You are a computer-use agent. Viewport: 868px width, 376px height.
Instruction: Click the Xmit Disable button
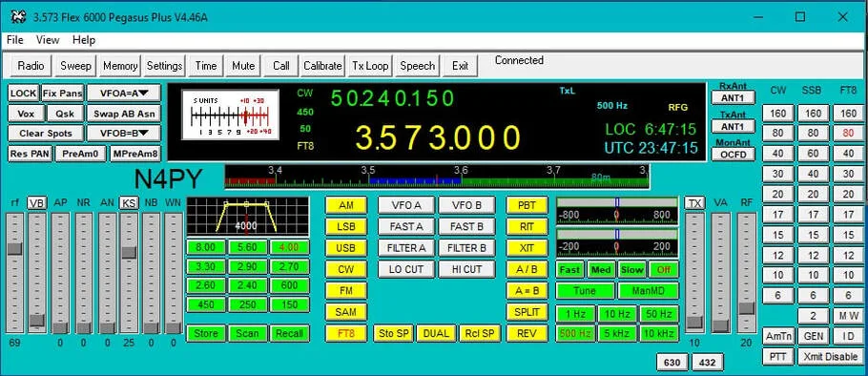831,357
